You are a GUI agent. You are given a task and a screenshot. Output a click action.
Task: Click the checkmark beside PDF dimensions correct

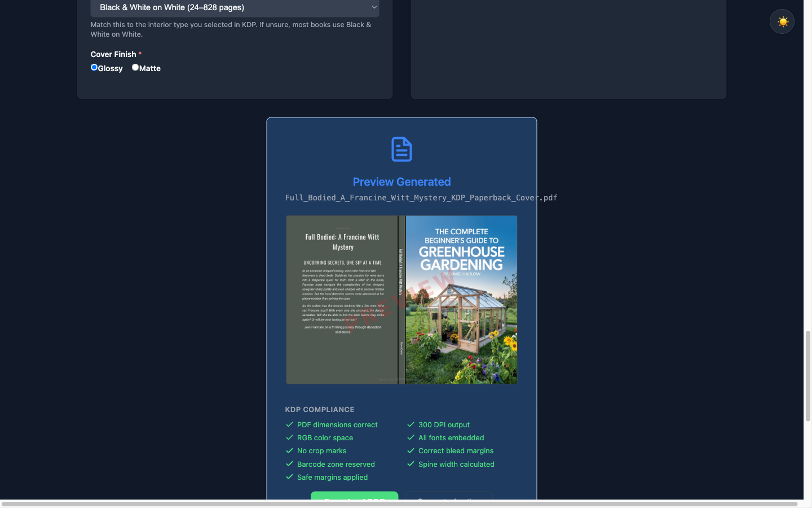[x=289, y=424]
